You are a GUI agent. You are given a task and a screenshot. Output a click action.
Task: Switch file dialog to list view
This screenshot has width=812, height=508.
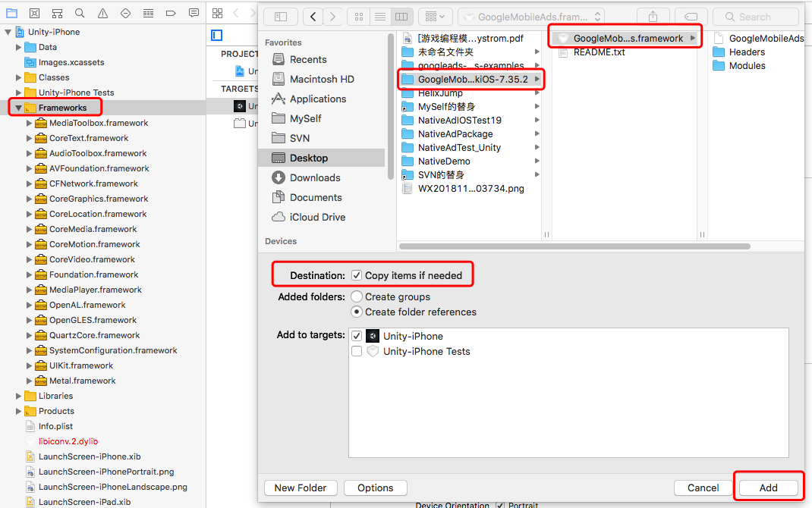380,17
